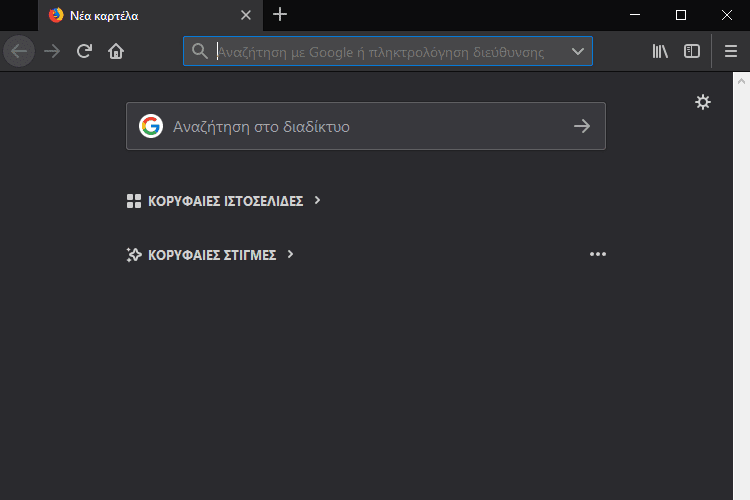This screenshot has height=500, width=750.
Task: Open the hamburger application menu
Action: [730, 51]
